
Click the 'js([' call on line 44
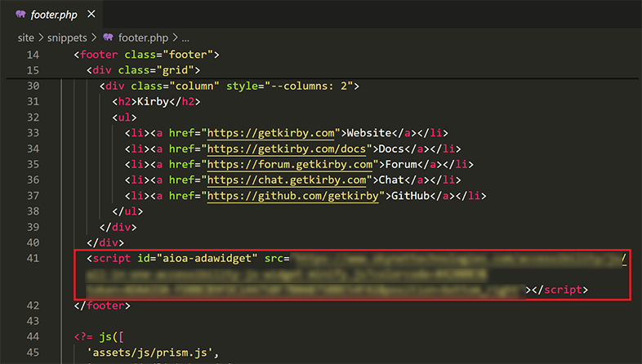pyautogui.click(x=111, y=337)
